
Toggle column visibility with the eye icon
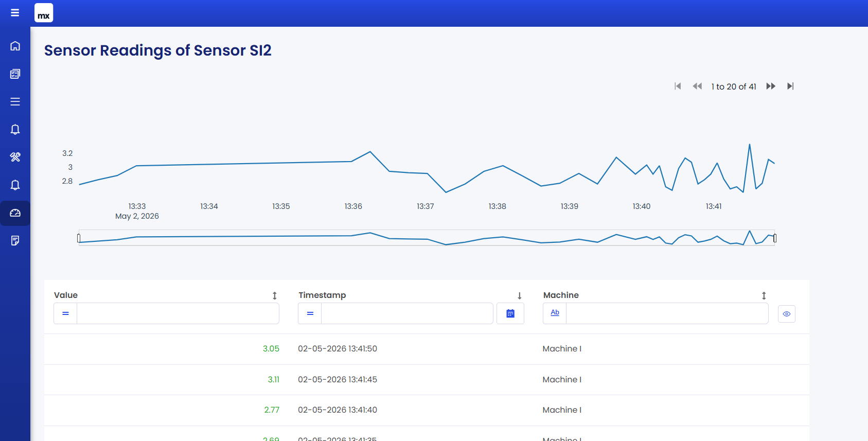[x=787, y=313]
